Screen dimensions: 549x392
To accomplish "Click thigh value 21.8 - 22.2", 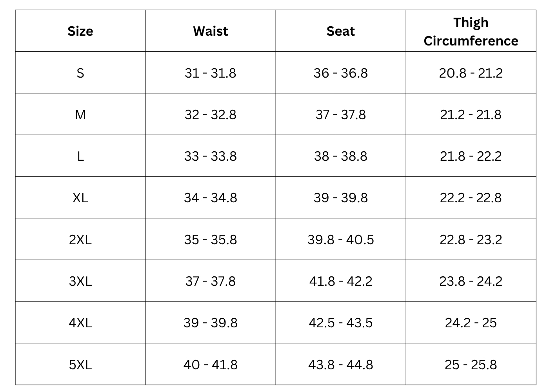I will tap(471, 156).
